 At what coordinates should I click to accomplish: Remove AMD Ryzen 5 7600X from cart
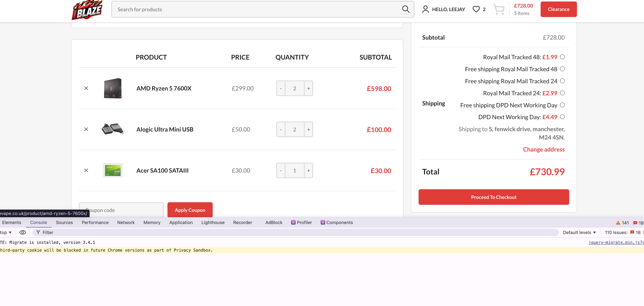click(x=86, y=88)
